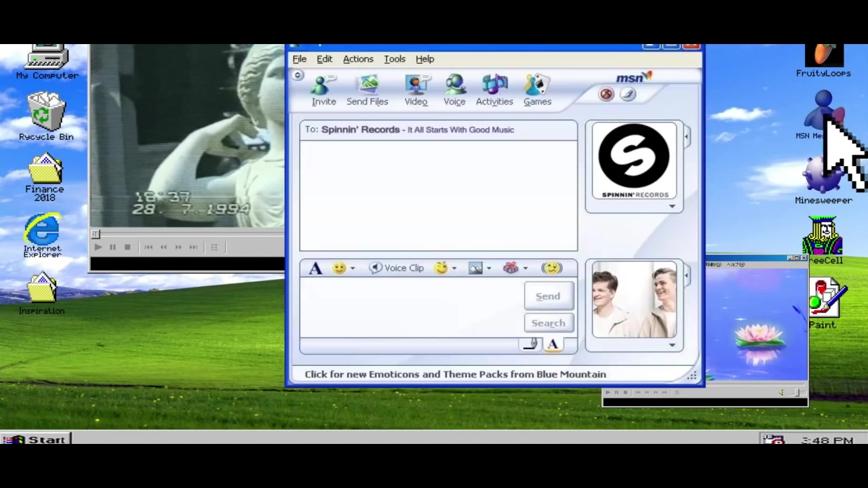Send a wink with winking face icon
The height and width of the screenshot is (488, 868).
(441, 268)
